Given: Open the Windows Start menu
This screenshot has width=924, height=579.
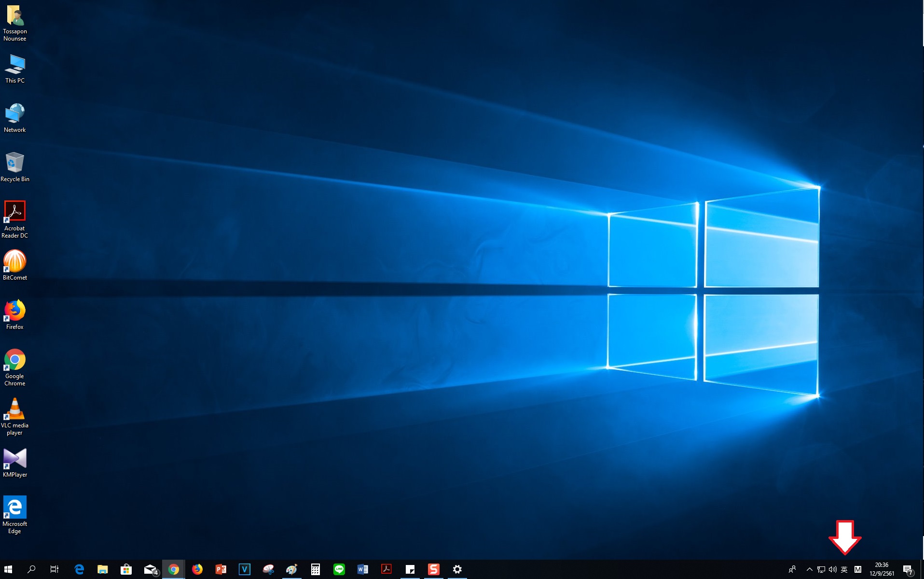Looking at the screenshot, I should (8, 569).
